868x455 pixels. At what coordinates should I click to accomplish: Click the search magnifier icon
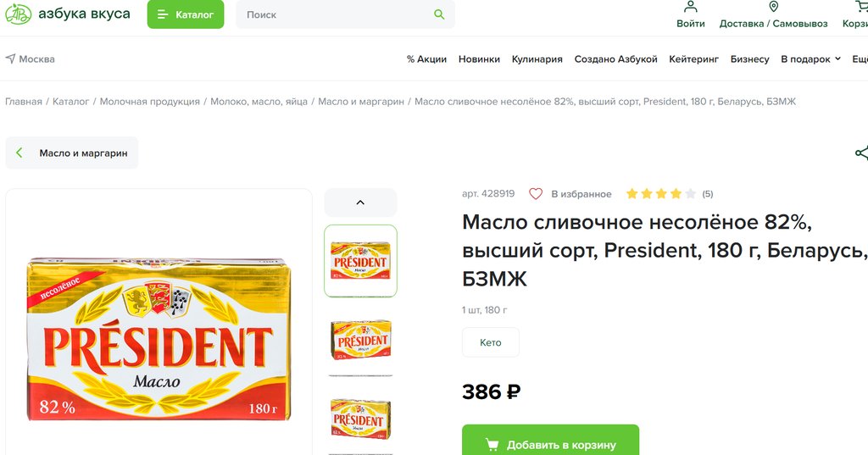pyautogui.click(x=439, y=14)
